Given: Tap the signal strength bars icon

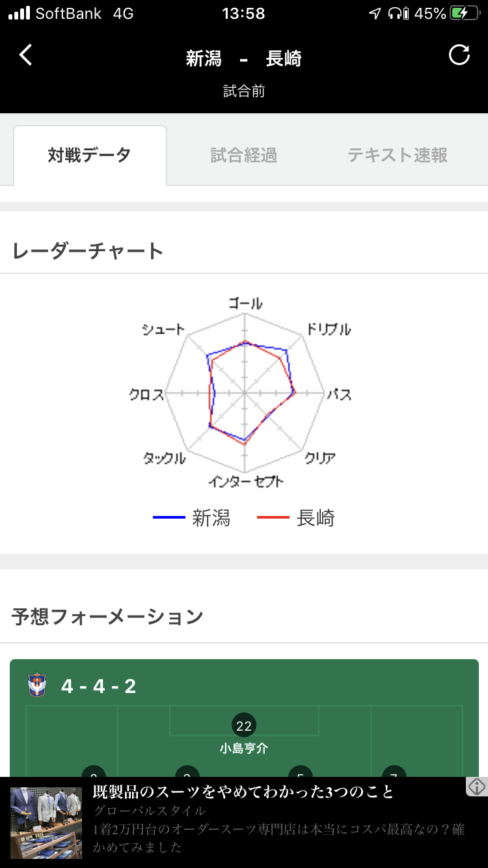Looking at the screenshot, I should 19,14.
